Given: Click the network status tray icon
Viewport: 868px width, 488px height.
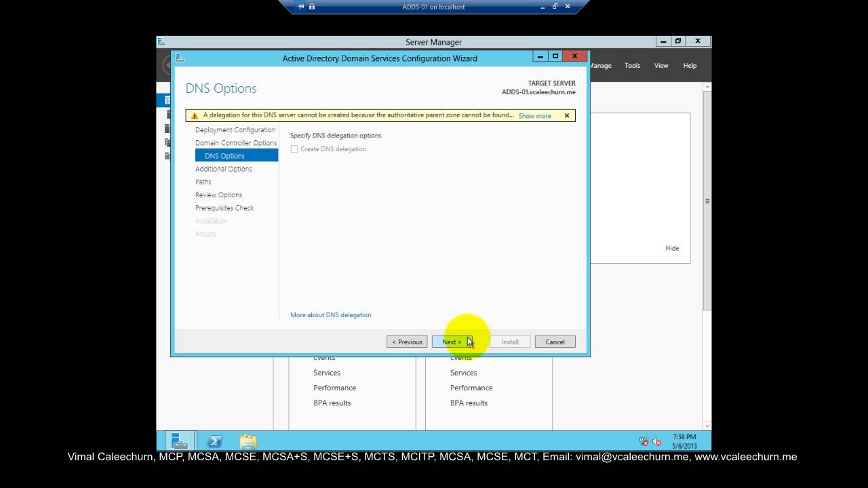Looking at the screenshot, I should click(644, 442).
